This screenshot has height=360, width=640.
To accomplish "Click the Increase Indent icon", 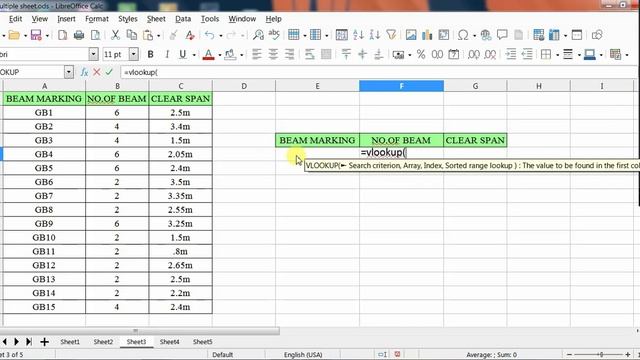I will click(x=511, y=54).
